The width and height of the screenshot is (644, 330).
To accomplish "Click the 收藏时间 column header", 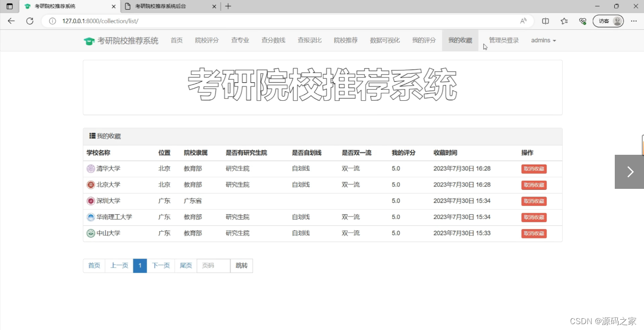I will [445, 153].
